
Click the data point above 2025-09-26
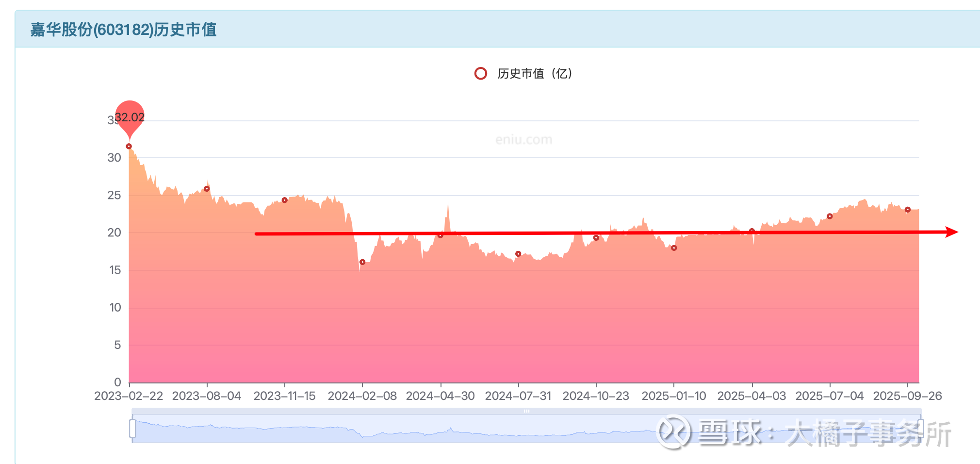click(x=908, y=210)
